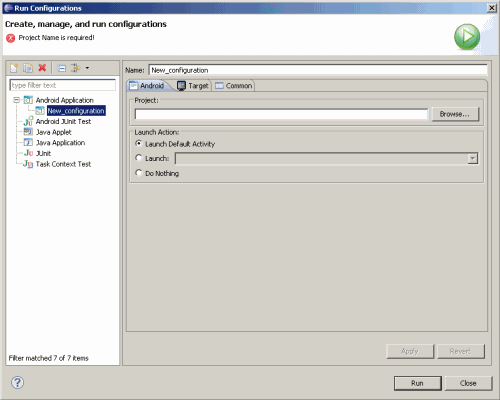This screenshot has height=400, width=500.
Task: Click the Run button
Action: point(418,383)
